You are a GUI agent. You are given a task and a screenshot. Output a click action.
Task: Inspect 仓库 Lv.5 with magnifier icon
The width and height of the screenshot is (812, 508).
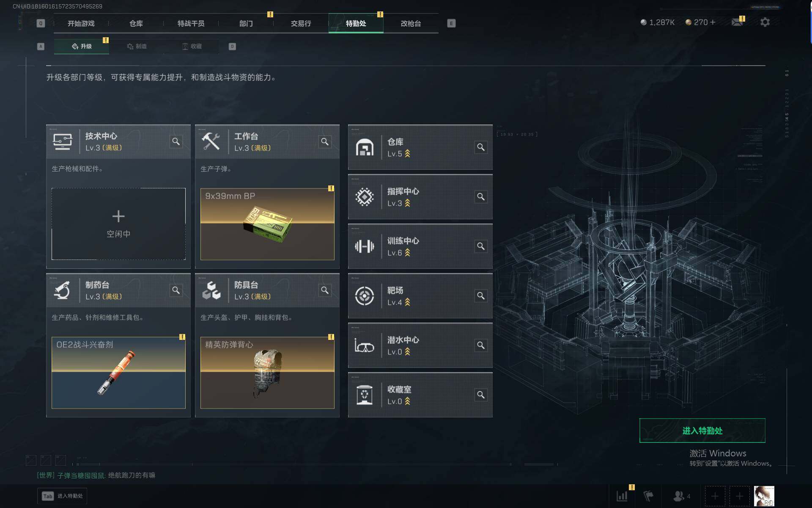click(x=481, y=147)
